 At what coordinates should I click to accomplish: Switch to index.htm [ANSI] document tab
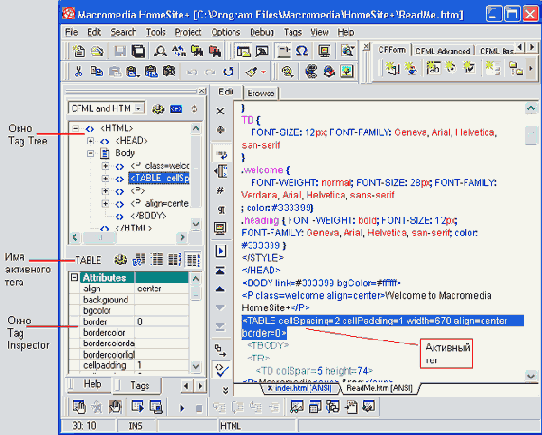[x=300, y=388]
